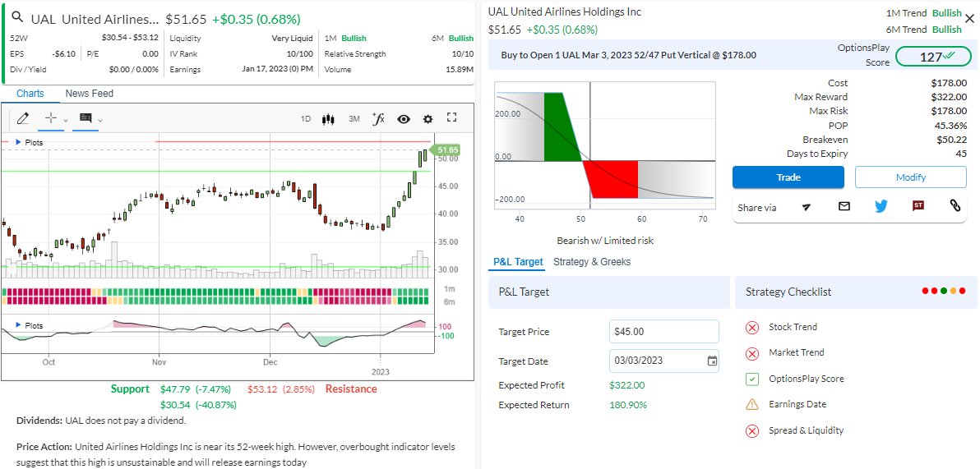Expand the annotation tool dropdown arrow
The height and width of the screenshot is (469, 980).
tap(100, 120)
